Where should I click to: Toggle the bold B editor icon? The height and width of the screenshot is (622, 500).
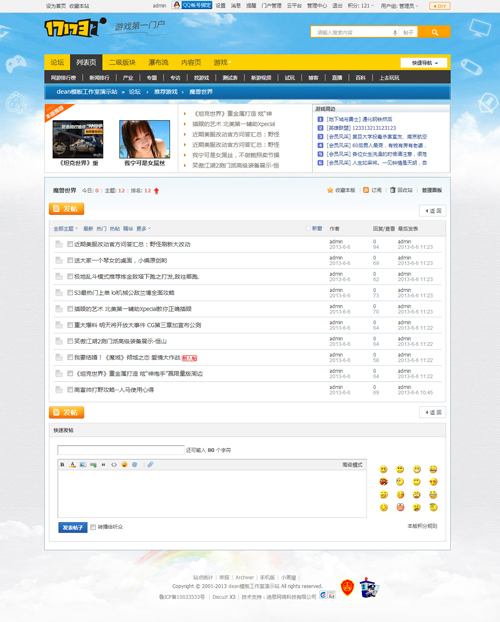click(62, 465)
